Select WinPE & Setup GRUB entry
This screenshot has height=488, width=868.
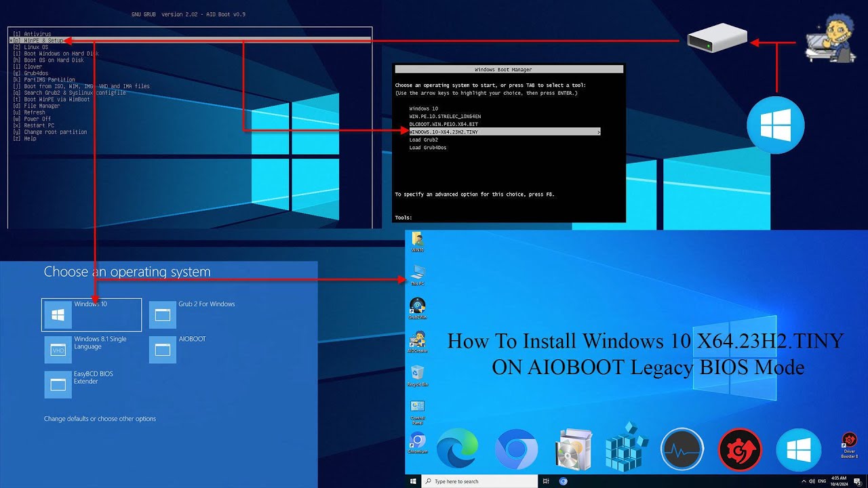pyautogui.click(x=190, y=41)
